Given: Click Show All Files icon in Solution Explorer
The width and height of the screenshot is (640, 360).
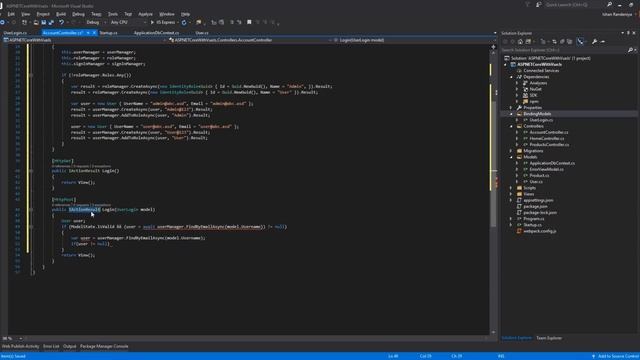Looking at the screenshot, I should pyautogui.click(x=569, y=42).
